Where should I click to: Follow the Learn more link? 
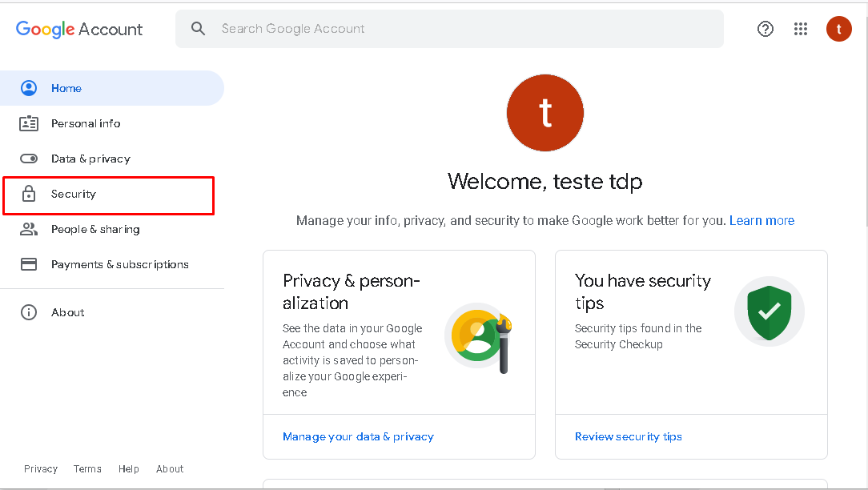(x=762, y=220)
